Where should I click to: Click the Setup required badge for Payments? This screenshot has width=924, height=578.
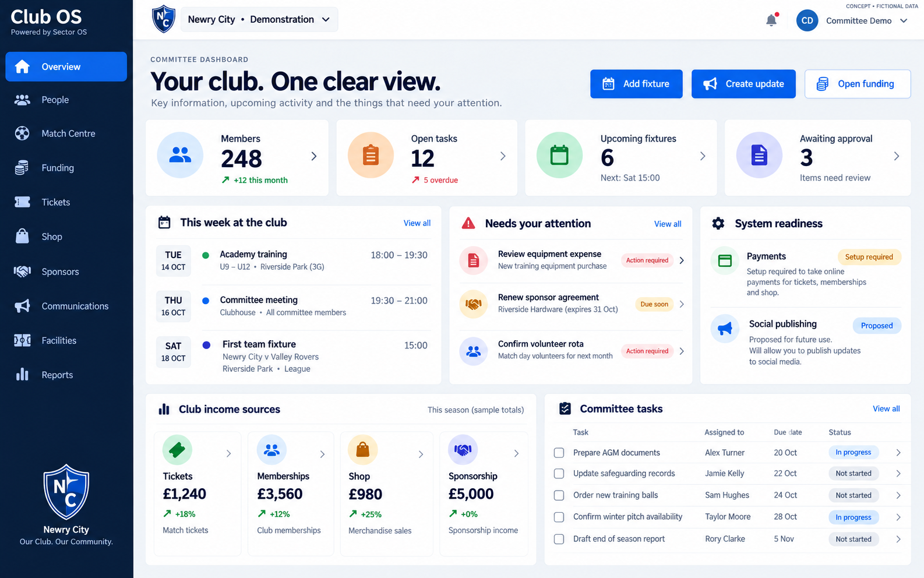pos(869,257)
